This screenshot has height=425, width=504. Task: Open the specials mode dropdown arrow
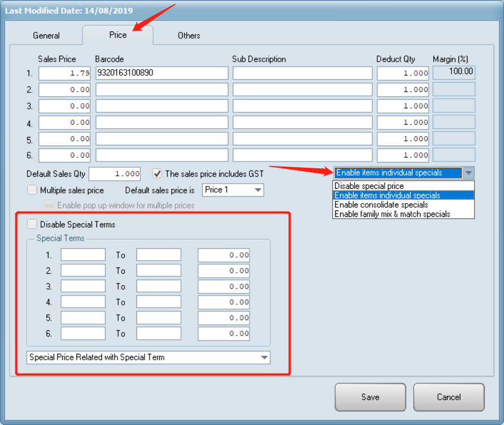coord(468,173)
